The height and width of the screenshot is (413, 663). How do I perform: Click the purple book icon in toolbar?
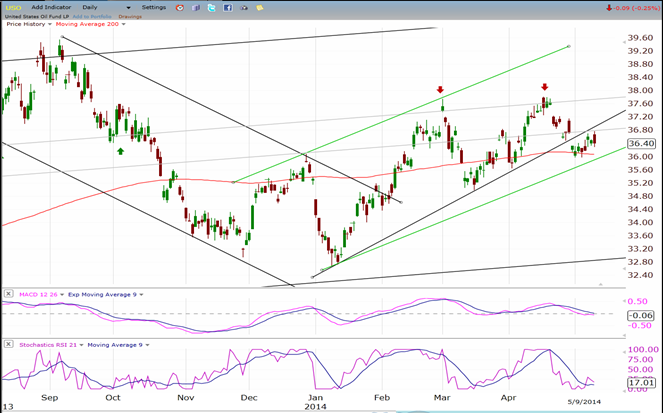[196, 8]
